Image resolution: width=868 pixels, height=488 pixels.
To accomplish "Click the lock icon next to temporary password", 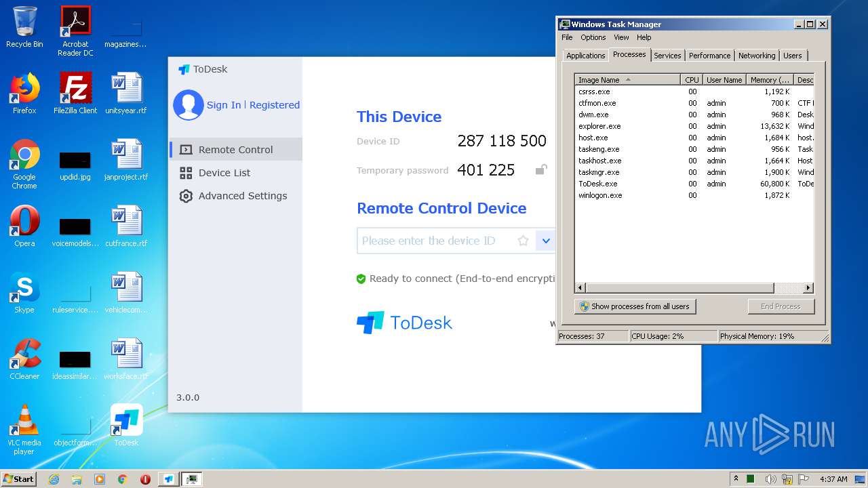I will coord(540,169).
